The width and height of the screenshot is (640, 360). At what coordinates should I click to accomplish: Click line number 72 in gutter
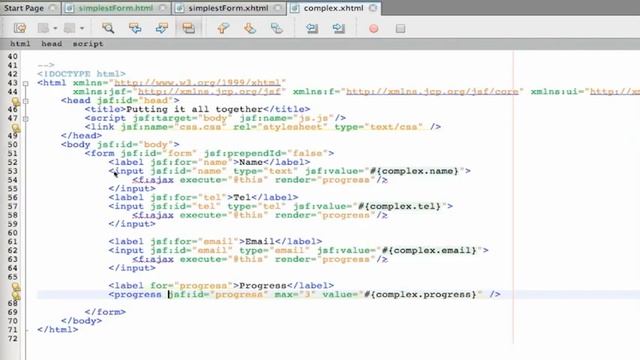pos(13,339)
